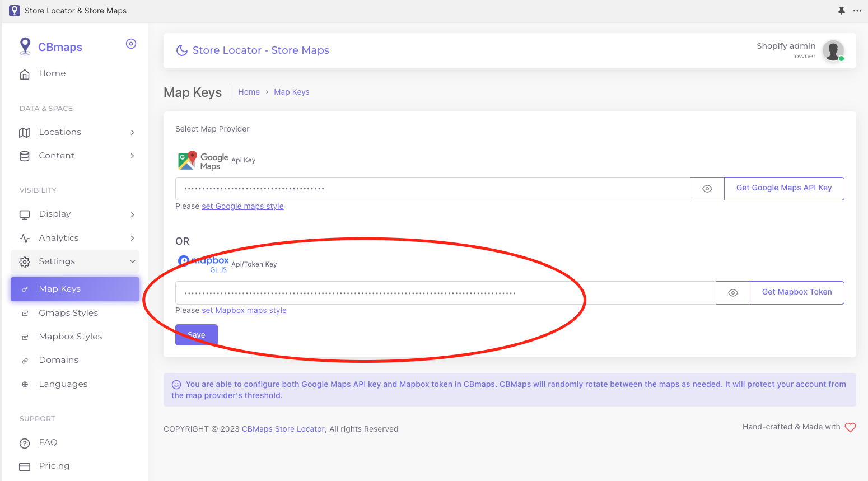Open Home in sidebar
The image size is (868, 481).
(x=75, y=73)
